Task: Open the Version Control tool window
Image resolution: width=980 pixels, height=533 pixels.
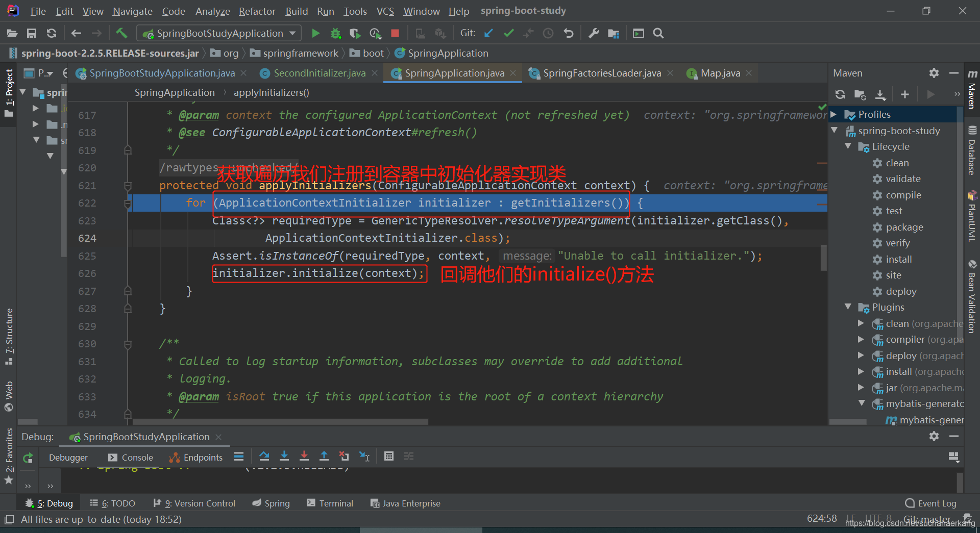Action: coord(194,503)
